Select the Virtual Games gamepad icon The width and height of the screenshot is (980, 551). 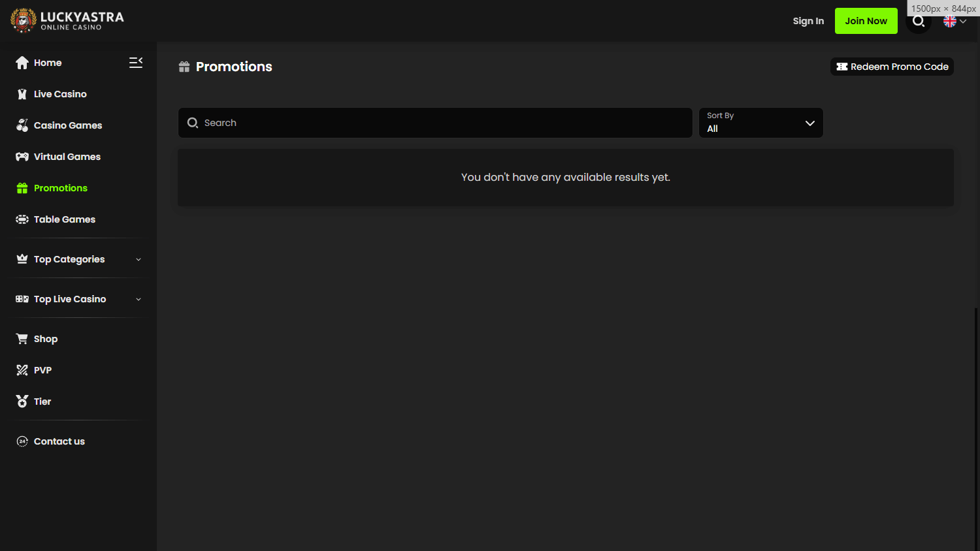click(x=22, y=157)
